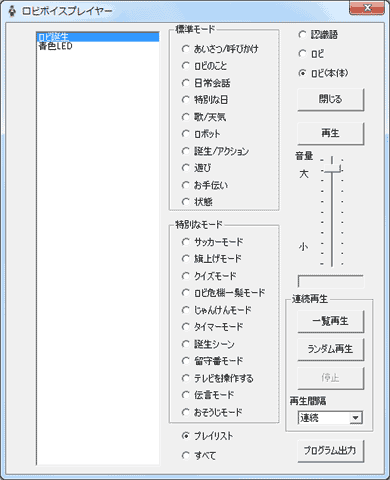Select ロビ(本体) radio button

[x=302, y=73]
